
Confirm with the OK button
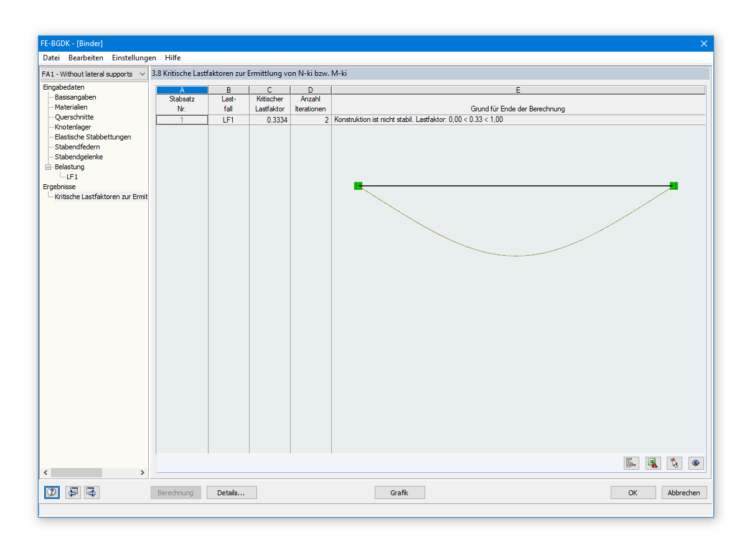[x=633, y=493]
